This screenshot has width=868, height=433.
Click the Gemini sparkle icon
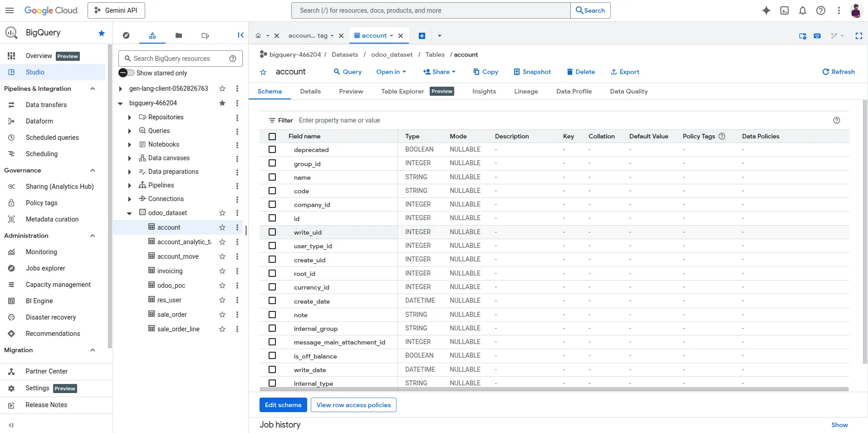pyautogui.click(x=766, y=10)
